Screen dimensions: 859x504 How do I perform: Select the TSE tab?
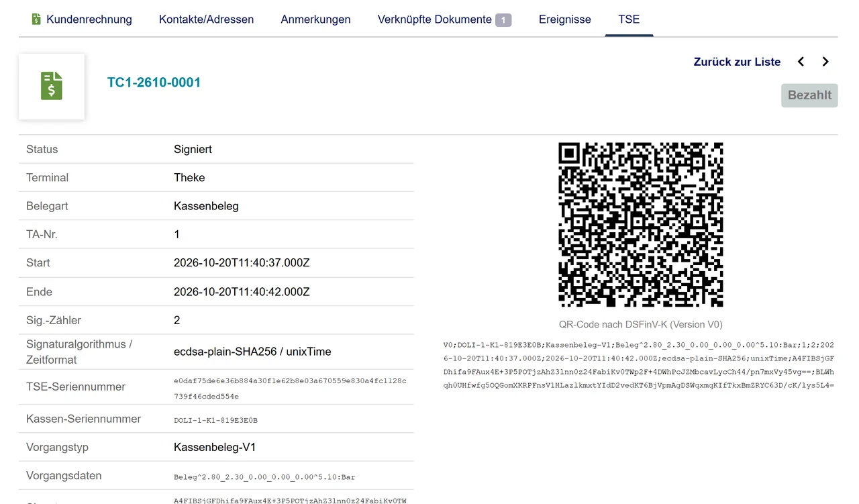[629, 19]
